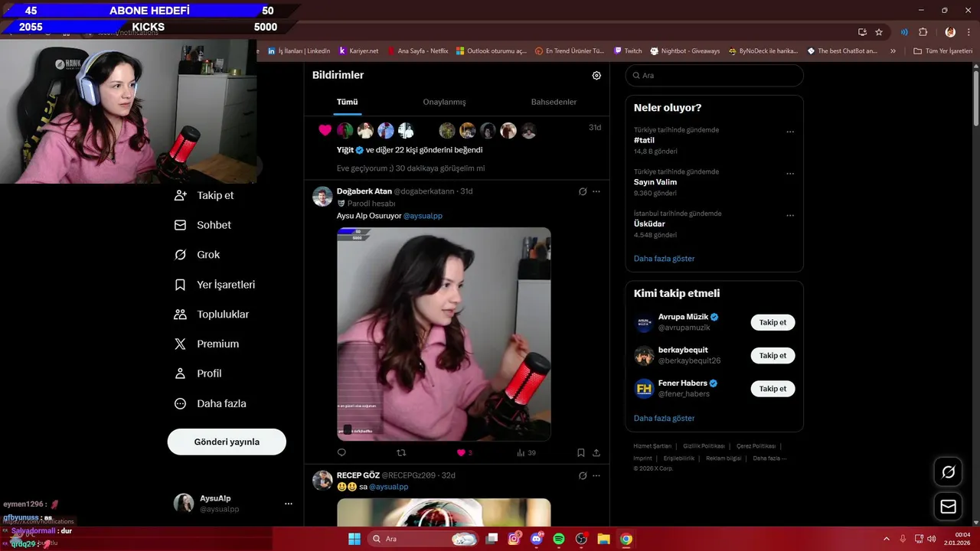Follow berkaybequit with Takip et
This screenshot has width=980, height=551.
[x=773, y=355]
